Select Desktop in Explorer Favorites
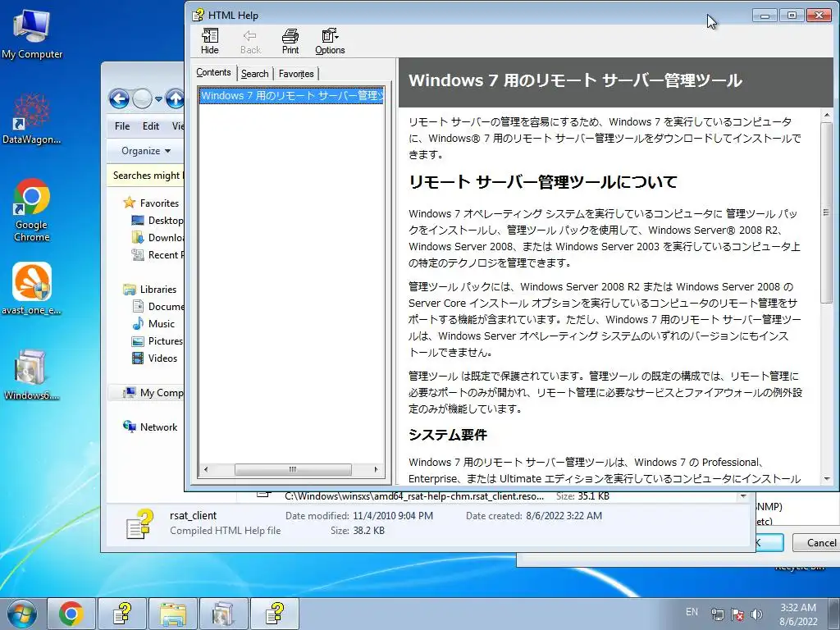Screen dimensions: 840x630 pyautogui.click(x=157, y=220)
